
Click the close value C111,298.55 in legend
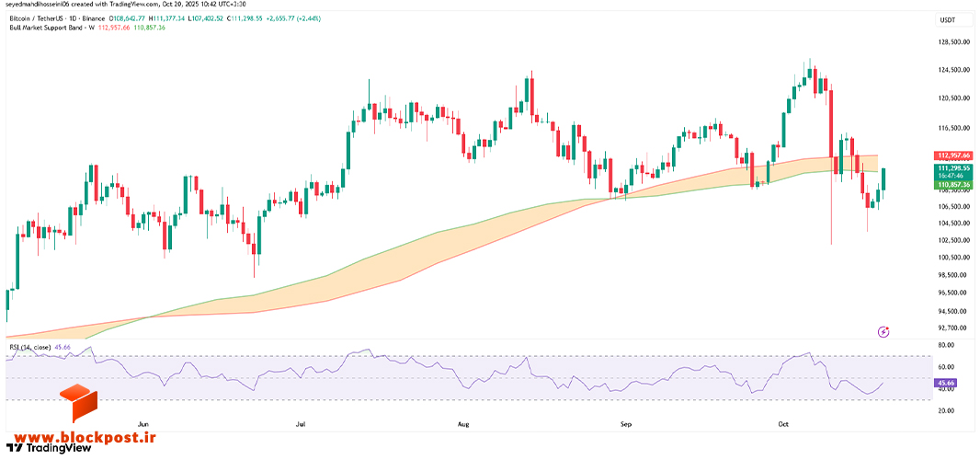click(x=244, y=18)
